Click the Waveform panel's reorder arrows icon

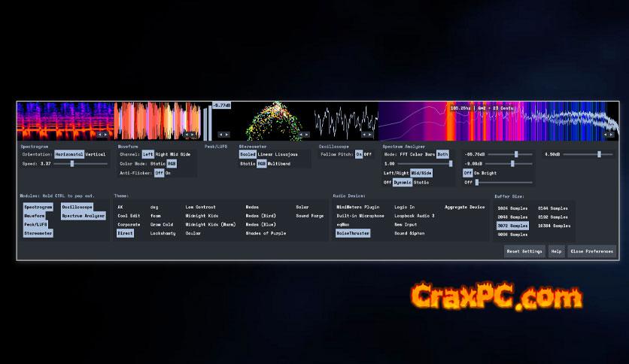pyautogui.click(x=191, y=135)
